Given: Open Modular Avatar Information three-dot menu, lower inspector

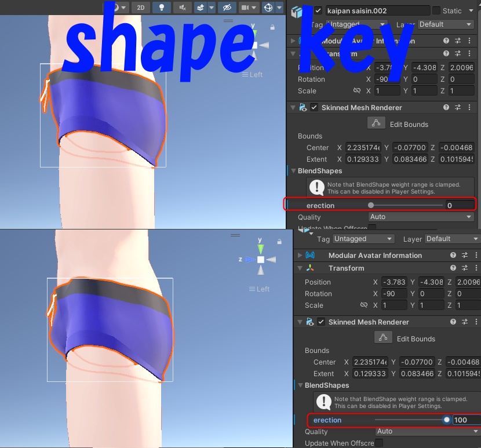Looking at the screenshot, I should 476,255.
